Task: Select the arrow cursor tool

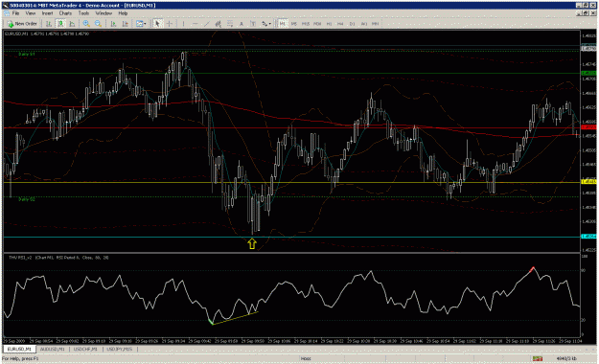Action: tap(157, 24)
